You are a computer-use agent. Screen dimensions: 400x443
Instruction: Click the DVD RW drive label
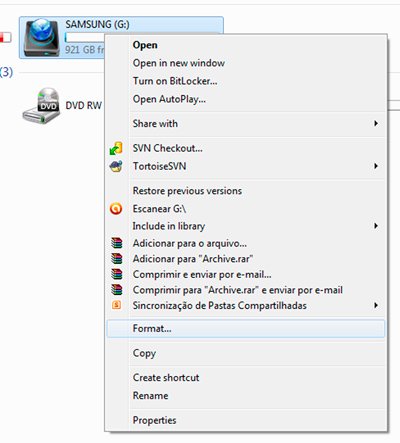pos(84,106)
